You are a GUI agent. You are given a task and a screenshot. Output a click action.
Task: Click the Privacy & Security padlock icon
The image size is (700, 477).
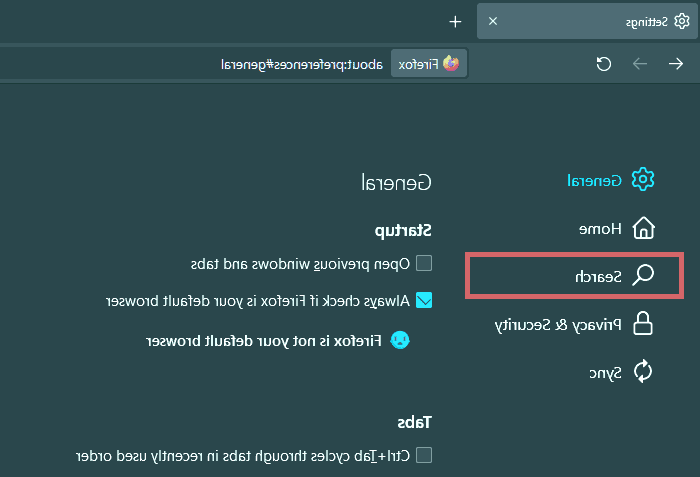(x=644, y=324)
